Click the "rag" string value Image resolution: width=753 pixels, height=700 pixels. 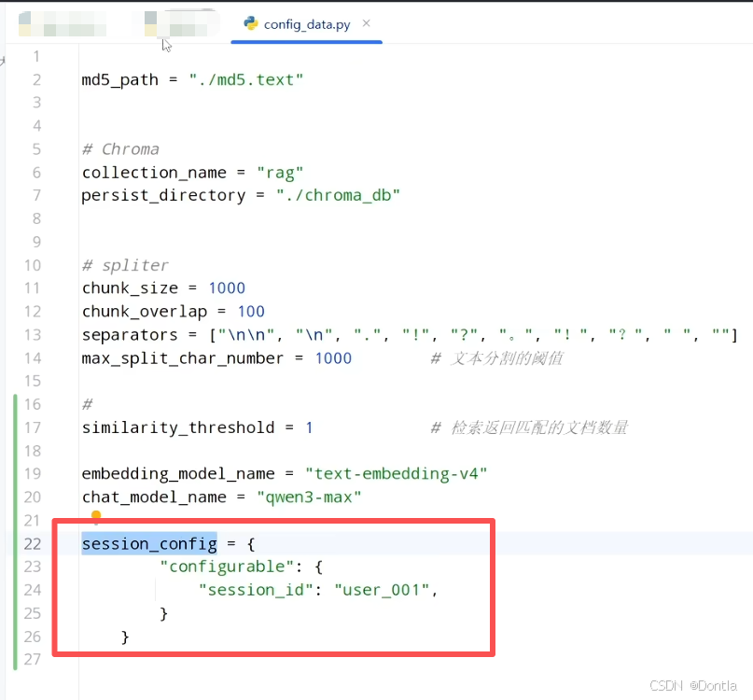(x=280, y=173)
